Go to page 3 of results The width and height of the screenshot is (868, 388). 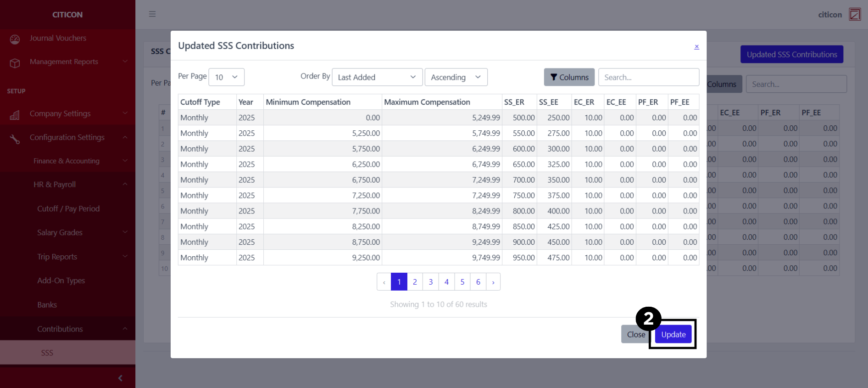coord(430,282)
